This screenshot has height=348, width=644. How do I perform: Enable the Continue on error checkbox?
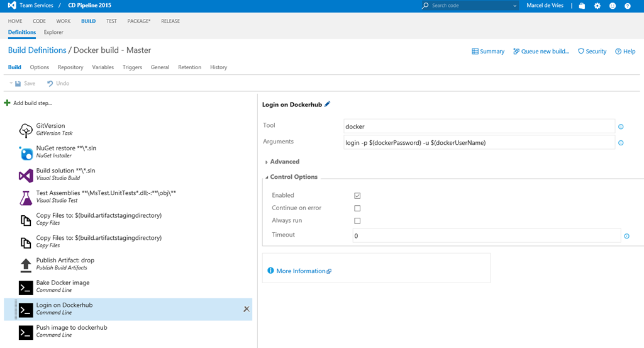point(357,208)
